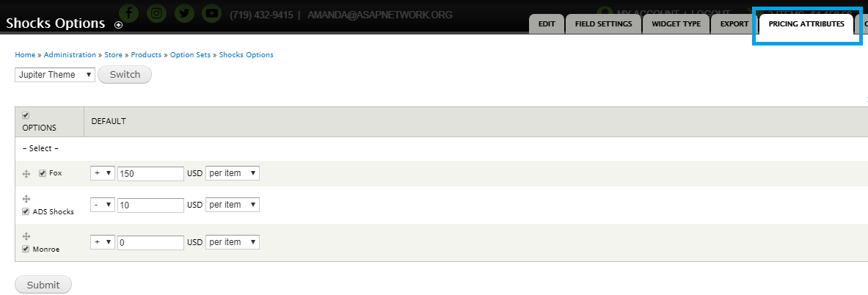Image resolution: width=868 pixels, height=295 pixels.
Task: Uncheck the ADS Shocks checkbox
Action: tap(26, 211)
